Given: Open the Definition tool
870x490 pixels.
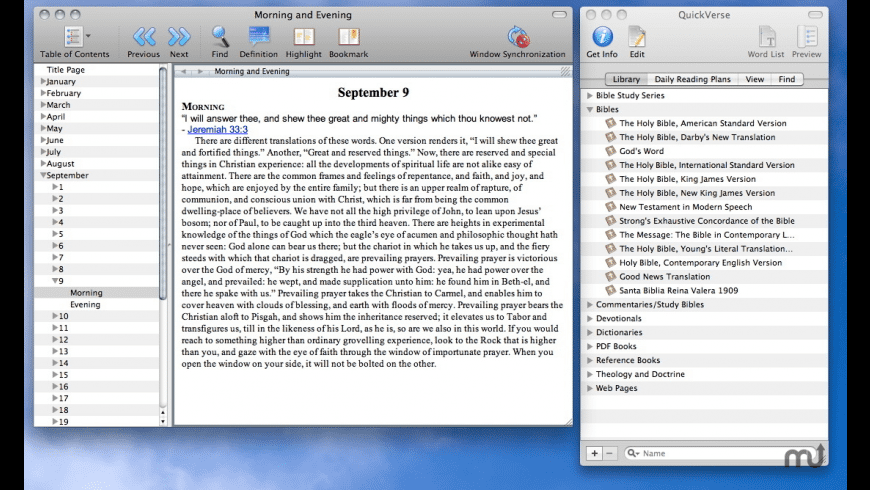Looking at the screenshot, I should (x=258, y=38).
